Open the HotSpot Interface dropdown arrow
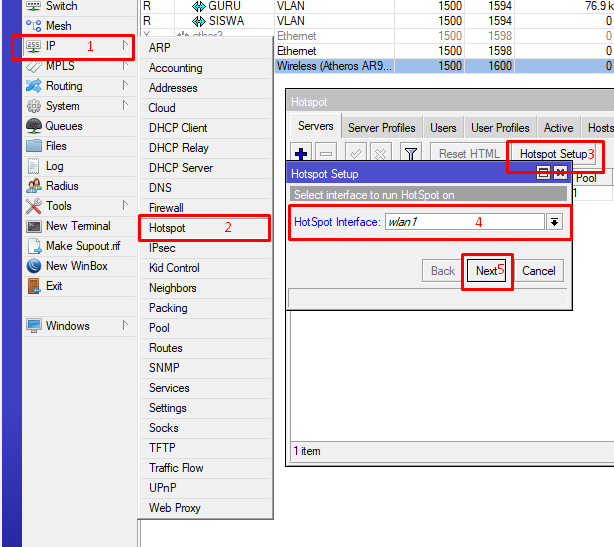Viewport: 614px width, 547px height. (x=555, y=221)
